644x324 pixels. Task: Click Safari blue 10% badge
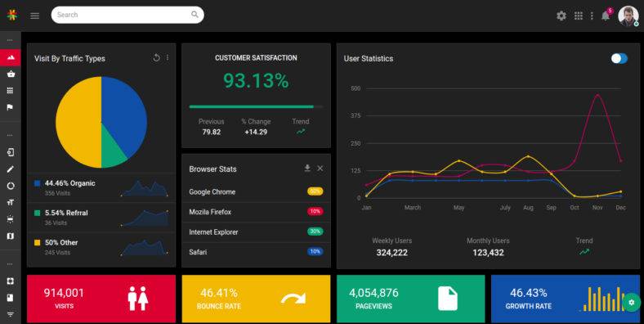pos(315,252)
